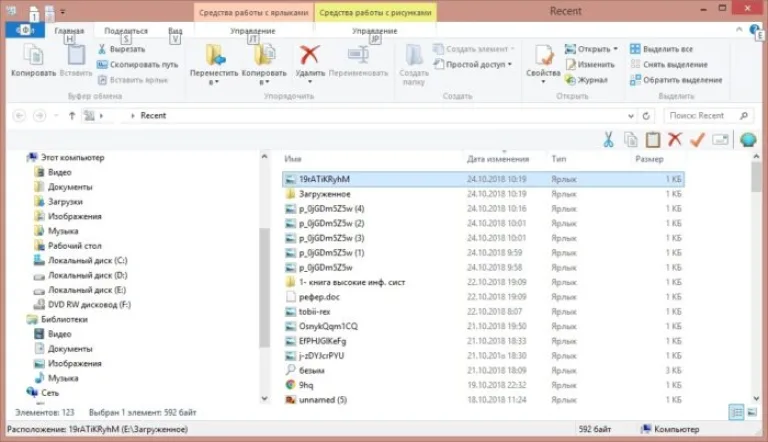Open the Вид ribbon tab
The height and width of the screenshot is (442, 768).
pyautogui.click(x=175, y=30)
